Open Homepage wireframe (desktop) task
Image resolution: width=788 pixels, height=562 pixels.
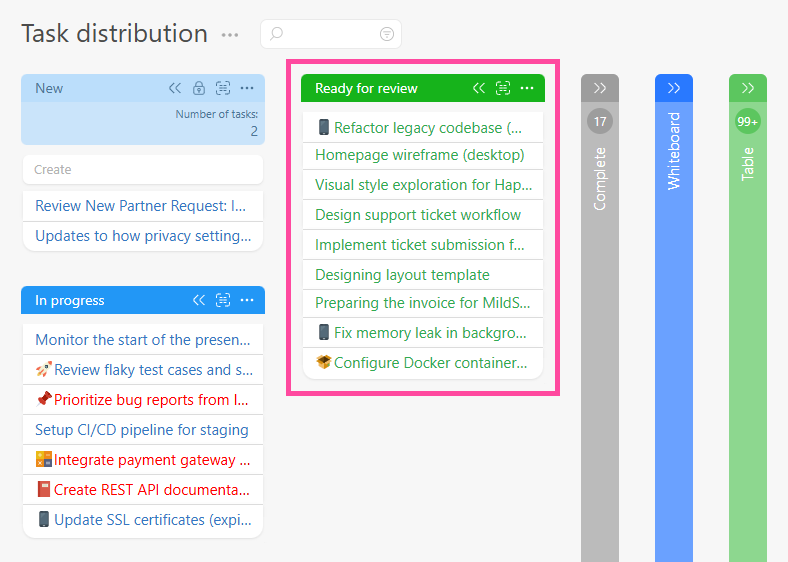coord(420,155)
